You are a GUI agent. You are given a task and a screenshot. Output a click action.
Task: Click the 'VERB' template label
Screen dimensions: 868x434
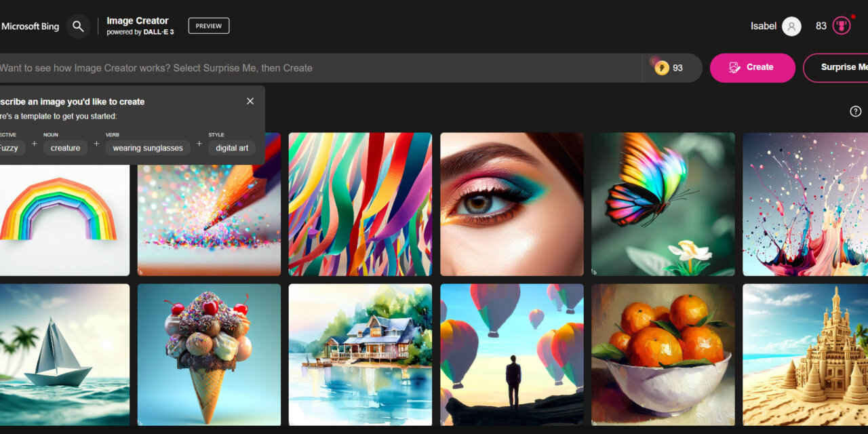coord(113,134)
